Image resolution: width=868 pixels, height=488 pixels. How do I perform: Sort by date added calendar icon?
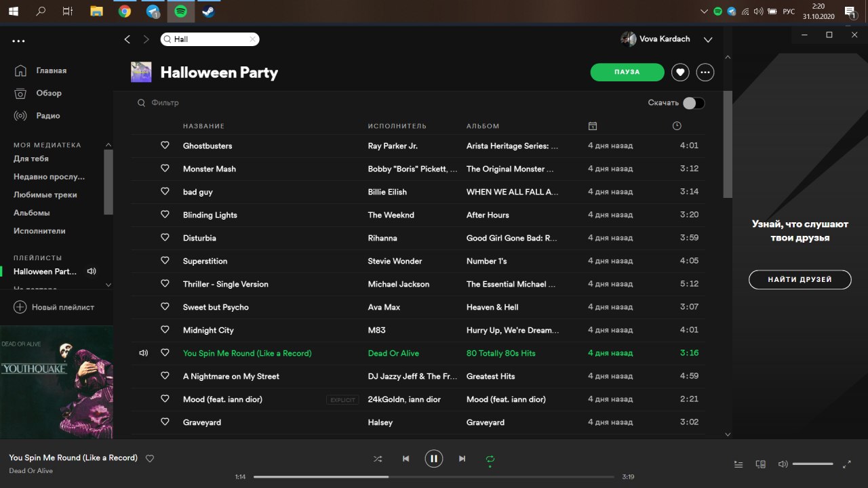pyautogui.click(x=592, y=126)
